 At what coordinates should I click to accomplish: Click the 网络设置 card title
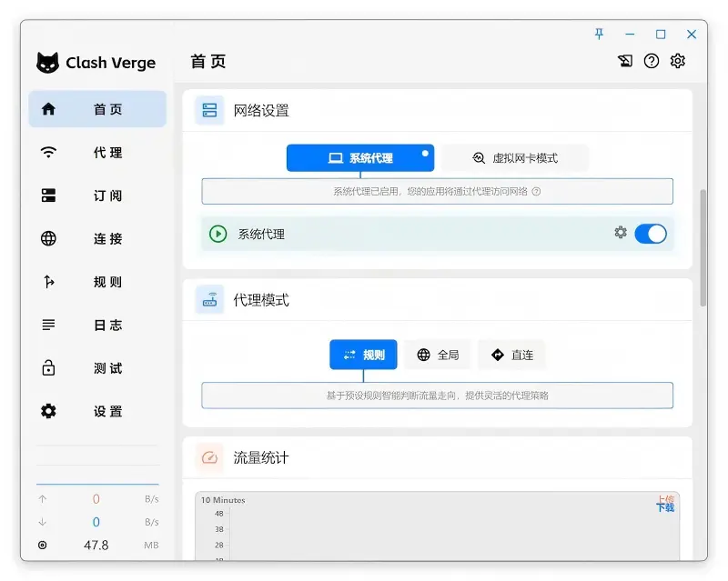[261, 110]
